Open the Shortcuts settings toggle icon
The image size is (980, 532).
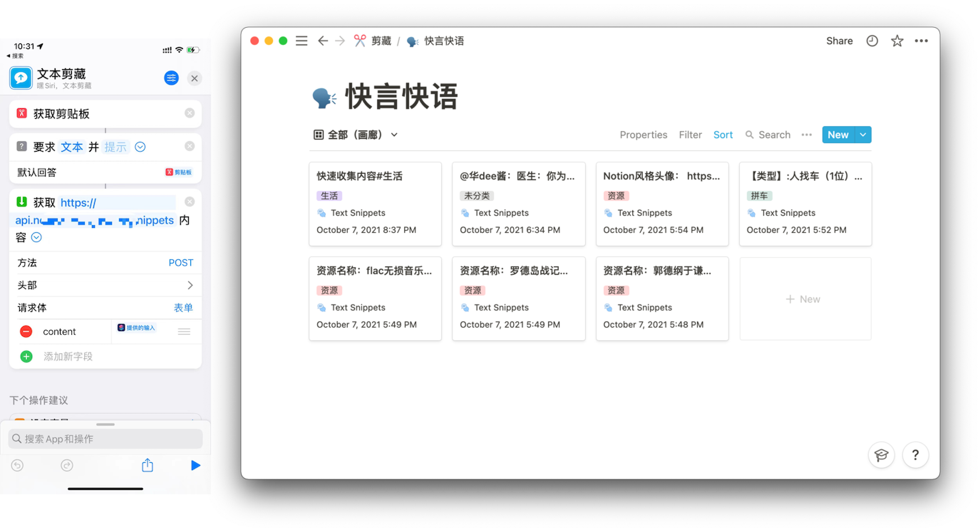pyautogui.click(x=171, y=78)
